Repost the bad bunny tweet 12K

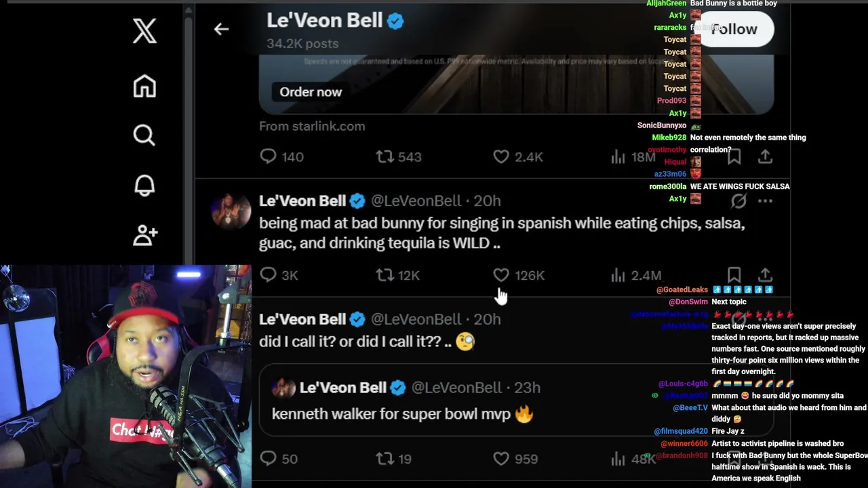(x=398, y=275)
